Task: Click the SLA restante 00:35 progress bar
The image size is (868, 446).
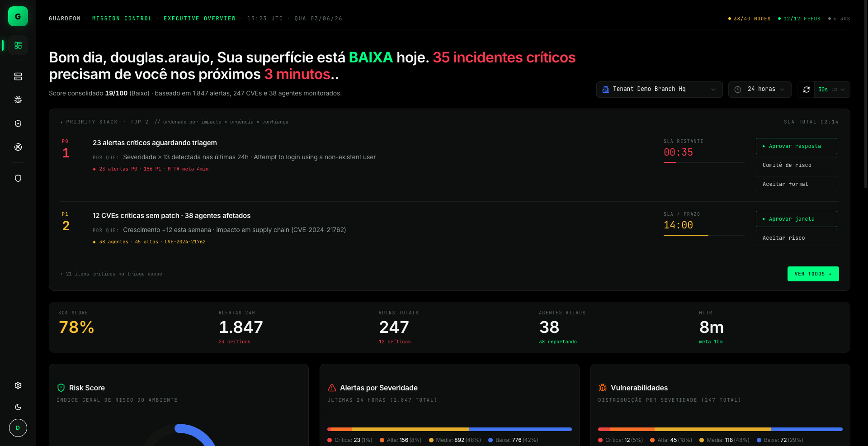Action: click(x=704, y=162)
